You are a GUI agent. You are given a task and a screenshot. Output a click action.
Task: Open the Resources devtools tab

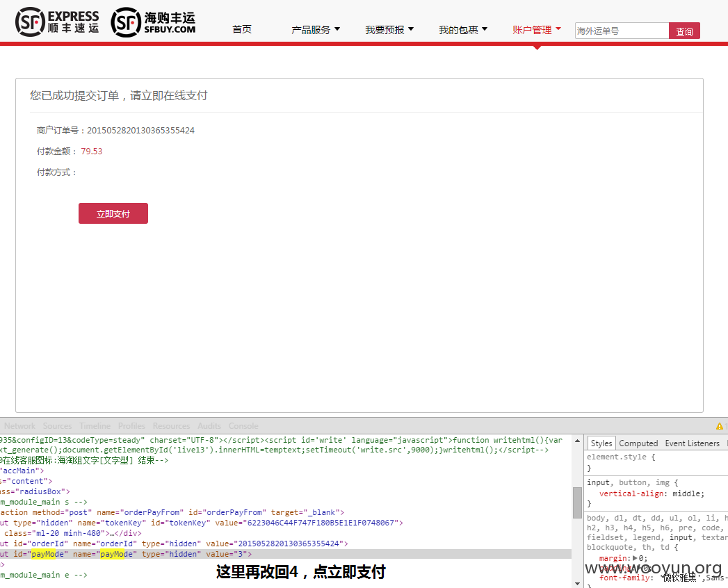(171, 426)
